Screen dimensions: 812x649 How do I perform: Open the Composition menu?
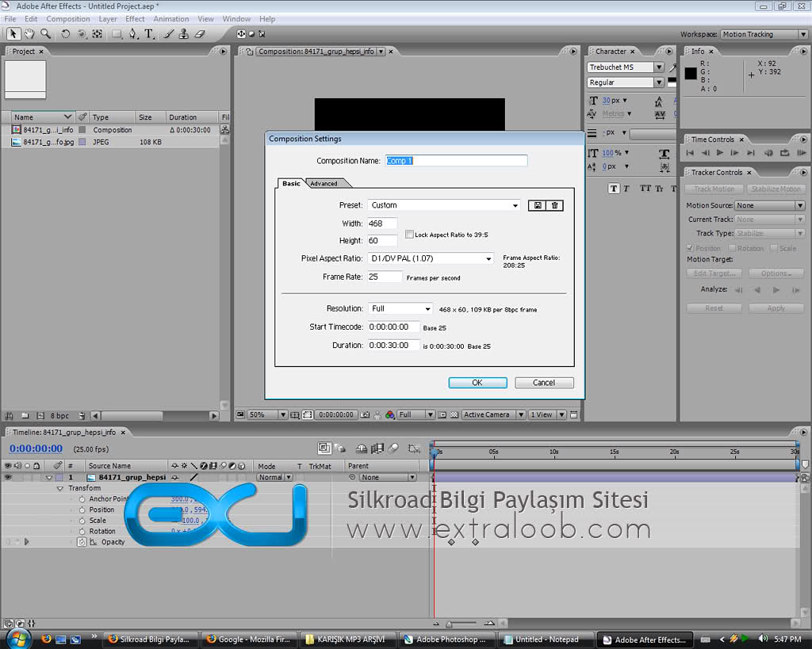tap(68, 19)
